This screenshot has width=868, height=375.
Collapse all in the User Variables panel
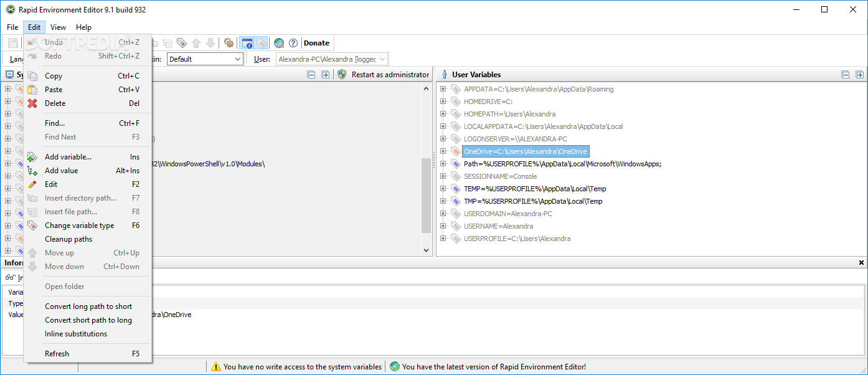point(846,75)
